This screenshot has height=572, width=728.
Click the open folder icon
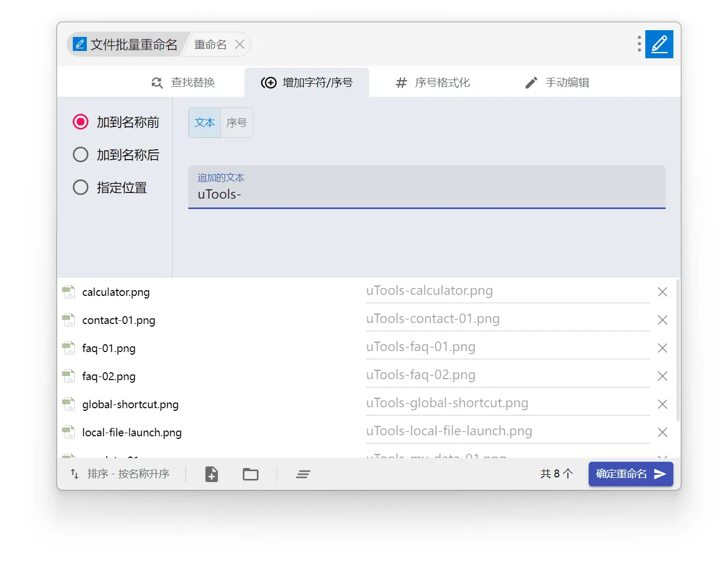click(x=250, y=474)
